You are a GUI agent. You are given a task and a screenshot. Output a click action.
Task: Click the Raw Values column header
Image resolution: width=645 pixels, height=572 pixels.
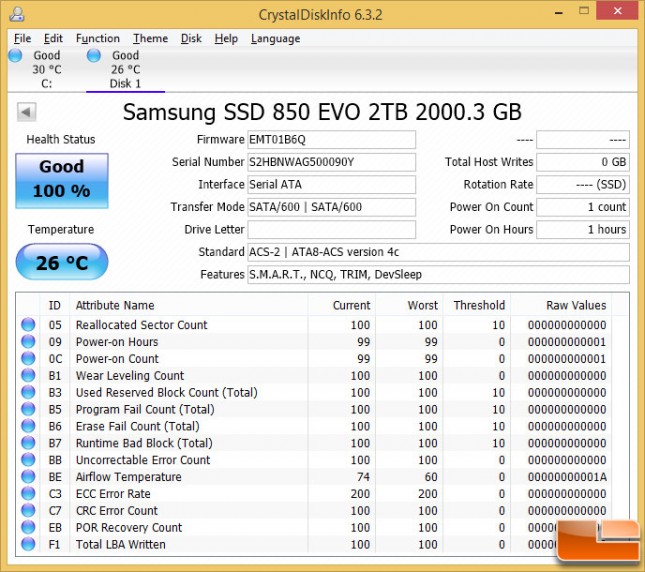pyautogui.click(x=561, y=305)
